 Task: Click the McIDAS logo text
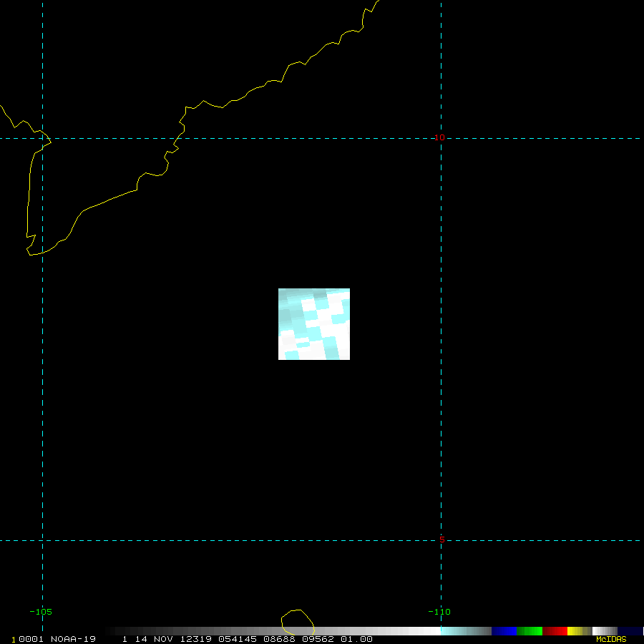click(x=611, y=640)
